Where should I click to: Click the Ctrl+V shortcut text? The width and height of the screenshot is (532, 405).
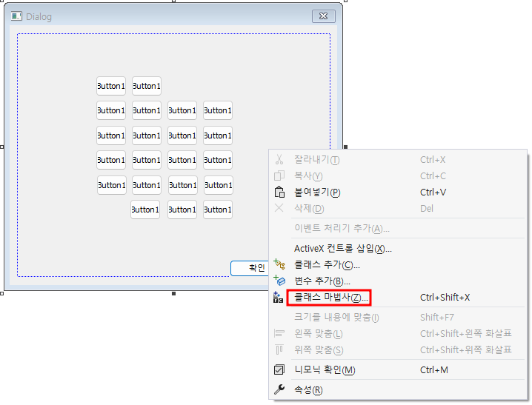coord(433,193)
